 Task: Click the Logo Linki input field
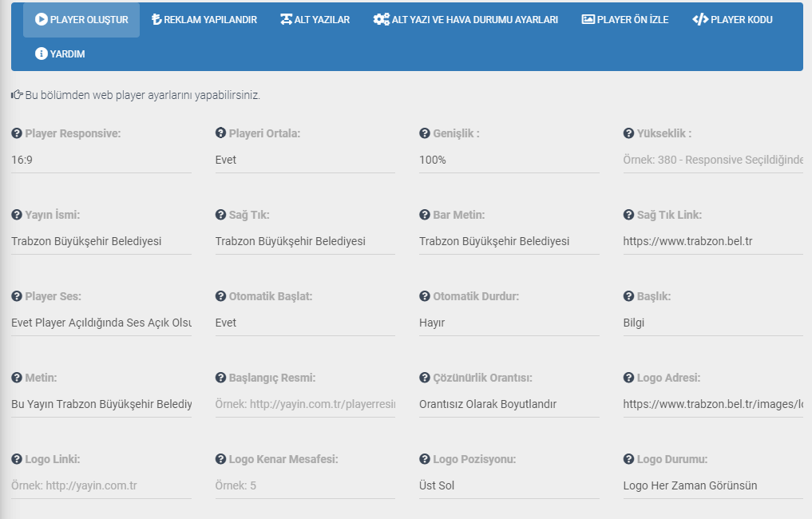point(101,485)
